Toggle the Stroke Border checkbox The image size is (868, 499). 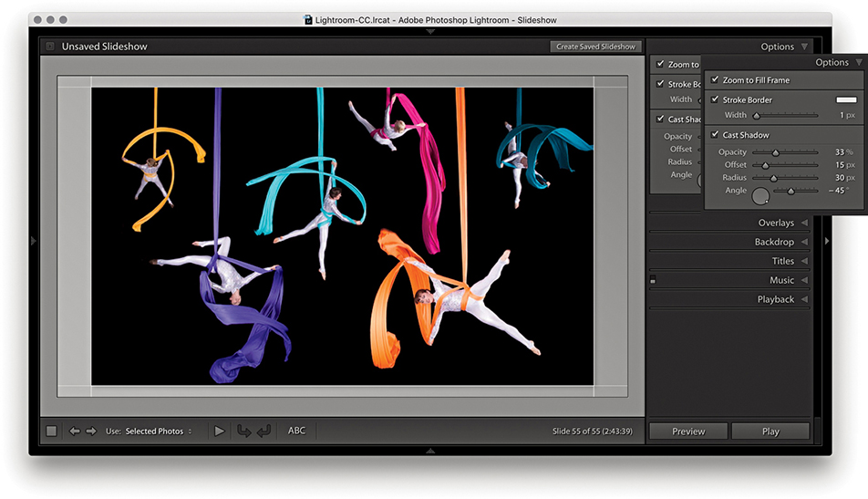pos(716,99)
